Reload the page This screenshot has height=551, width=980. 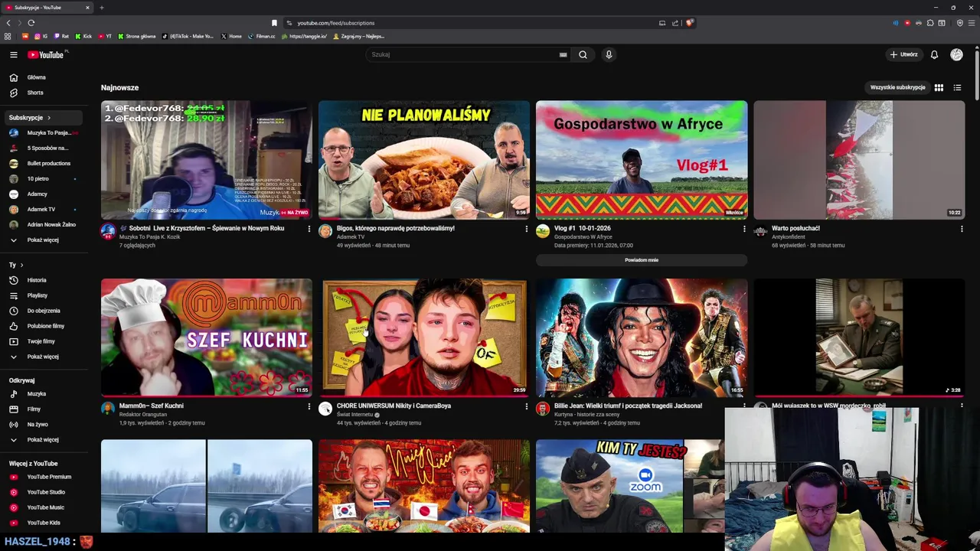[x=31, y=23]
